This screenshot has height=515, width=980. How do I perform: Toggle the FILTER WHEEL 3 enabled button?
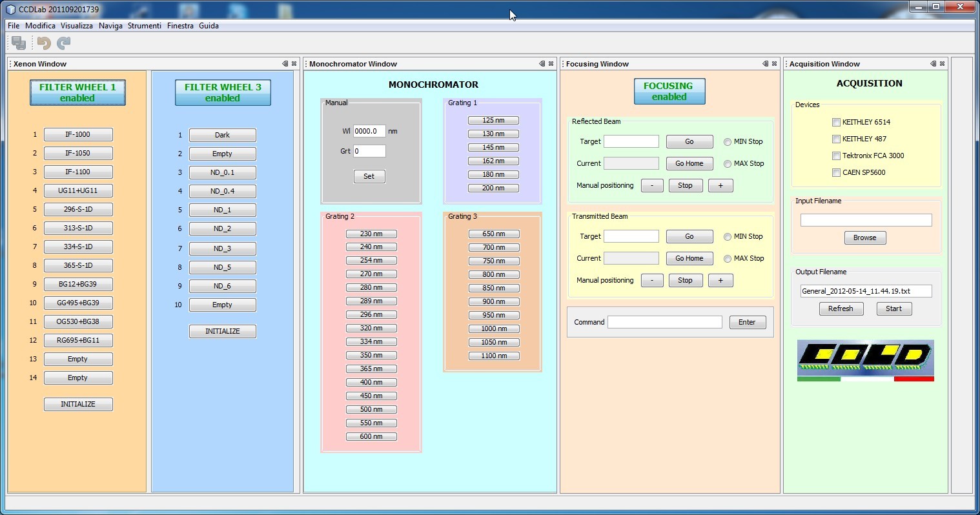click(223, 92)
